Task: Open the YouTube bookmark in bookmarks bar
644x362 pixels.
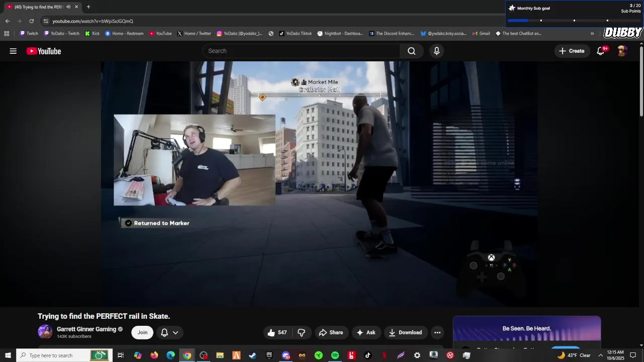Action: coord(160,34)
